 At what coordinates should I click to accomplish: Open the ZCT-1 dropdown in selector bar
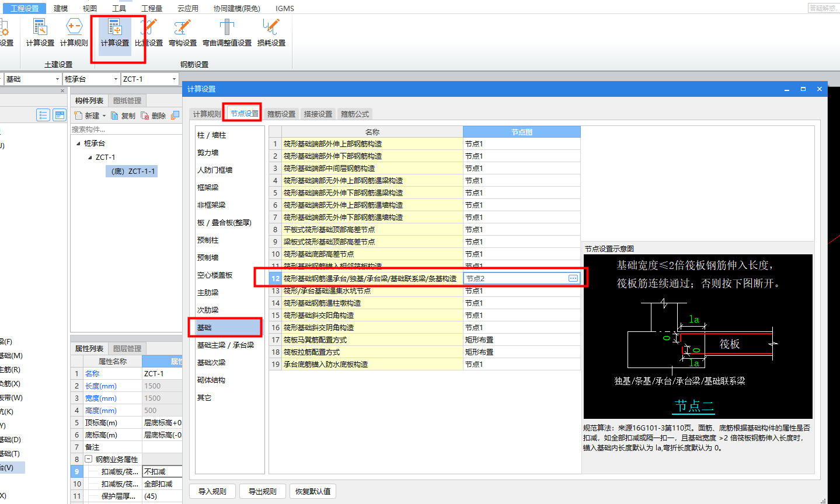pyautogui.click(x=174, y=79)
